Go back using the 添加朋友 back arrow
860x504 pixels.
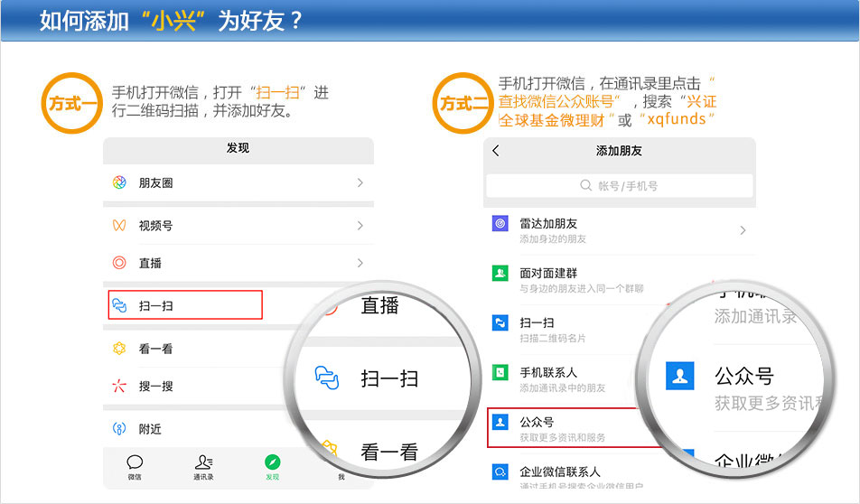pos(496,151)
